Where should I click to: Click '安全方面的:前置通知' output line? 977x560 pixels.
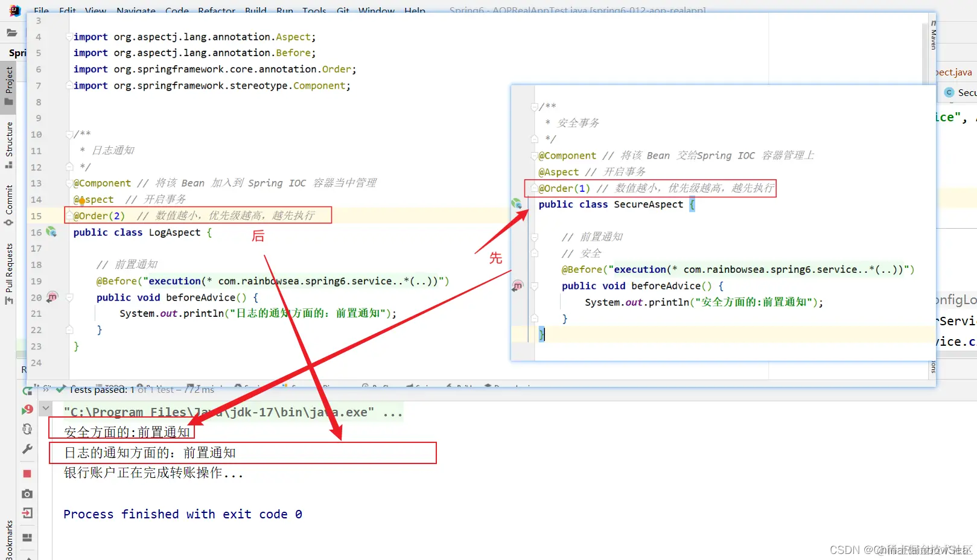coord(127,432)
